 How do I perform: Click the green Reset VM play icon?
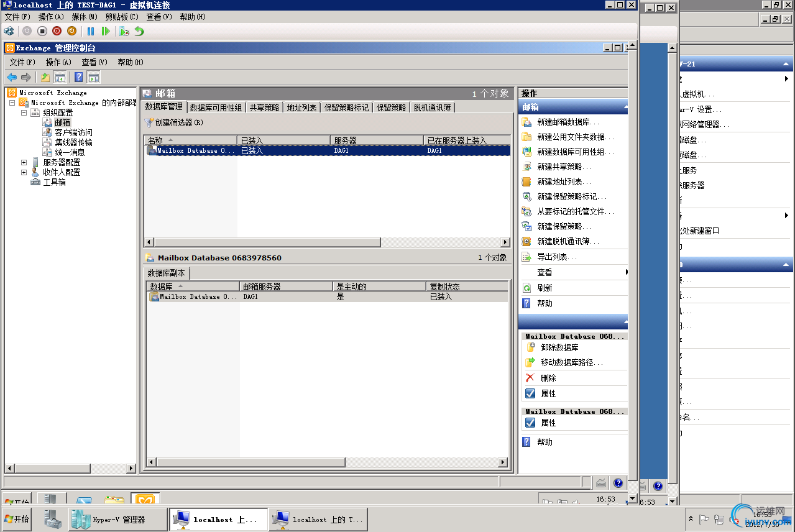tap(106, 30)
